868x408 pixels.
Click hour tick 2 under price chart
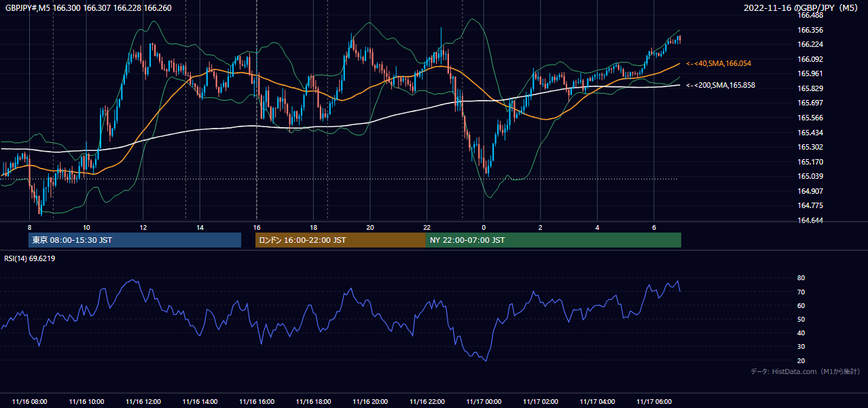[541, 227]
